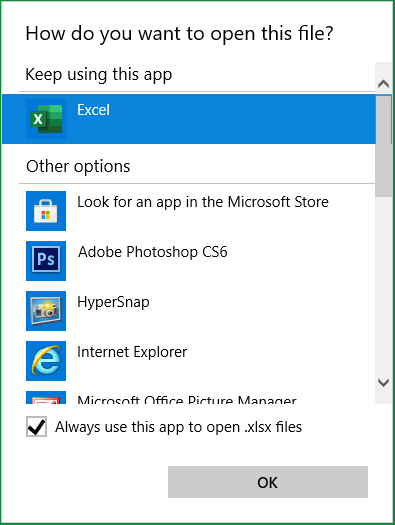Click the gray scrollbar thumb

point(383,146)
